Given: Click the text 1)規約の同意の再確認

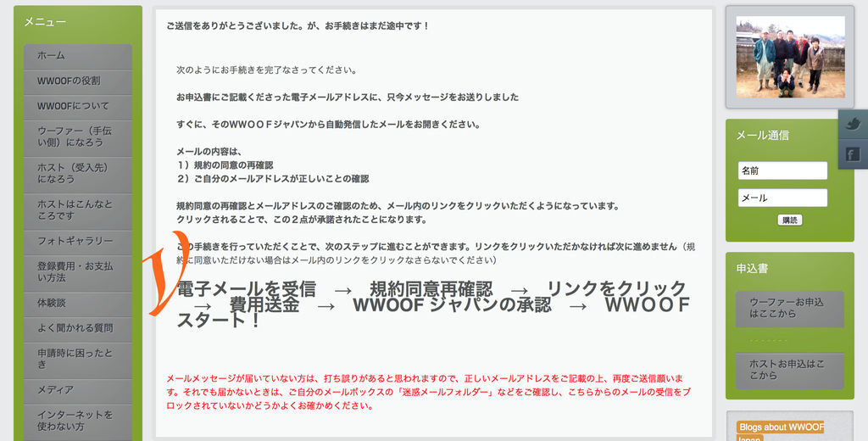Looking at the screenshot, I should point(225,165).
